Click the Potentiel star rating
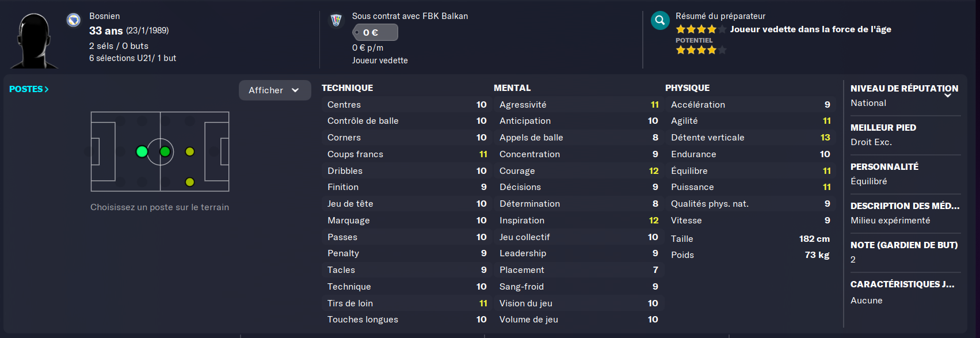Viewport: 980px width, 338px height. (x=701, y=50)
